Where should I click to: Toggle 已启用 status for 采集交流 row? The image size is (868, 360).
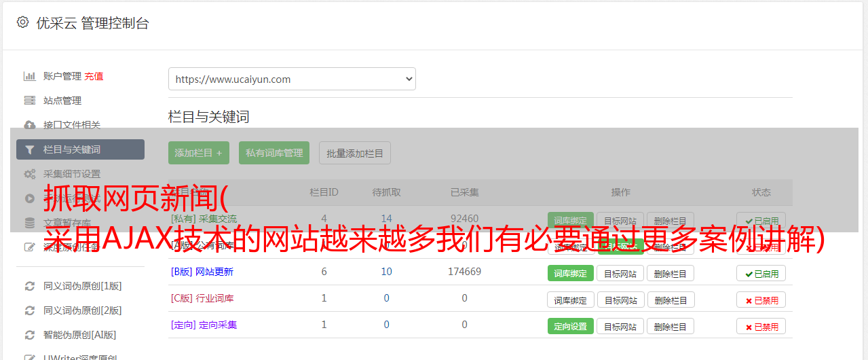coord(761,221)
